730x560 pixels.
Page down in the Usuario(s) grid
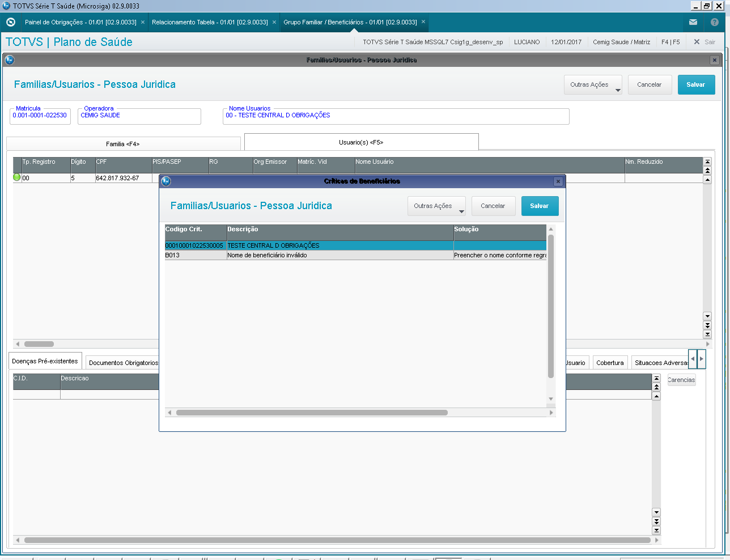pyautogui.click(x=707, y=325)
